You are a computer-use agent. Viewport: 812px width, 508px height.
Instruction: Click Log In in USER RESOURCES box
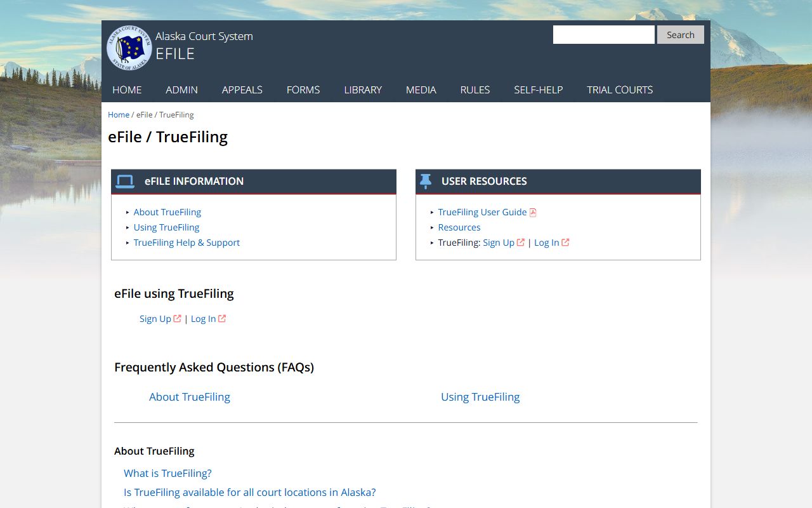click(547, 243)
